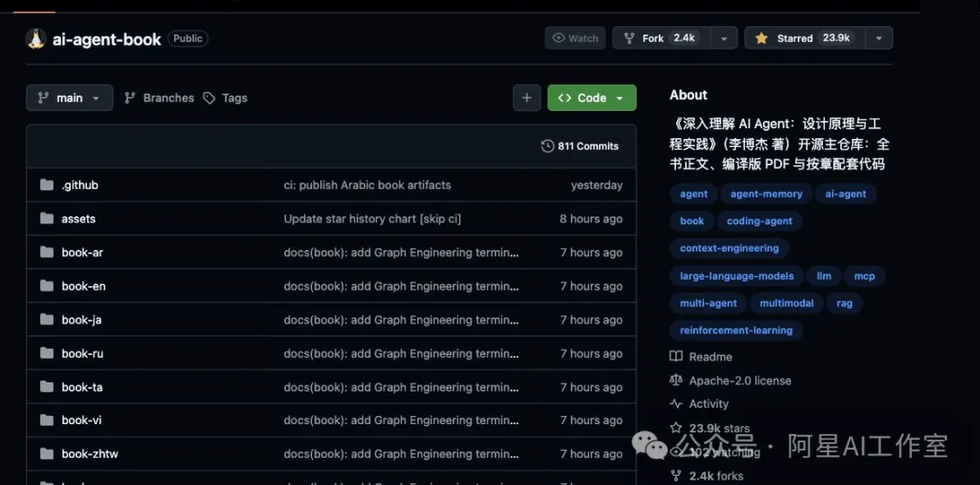Open the 2.4k forks link
The image size is (980, 485).
716,476
